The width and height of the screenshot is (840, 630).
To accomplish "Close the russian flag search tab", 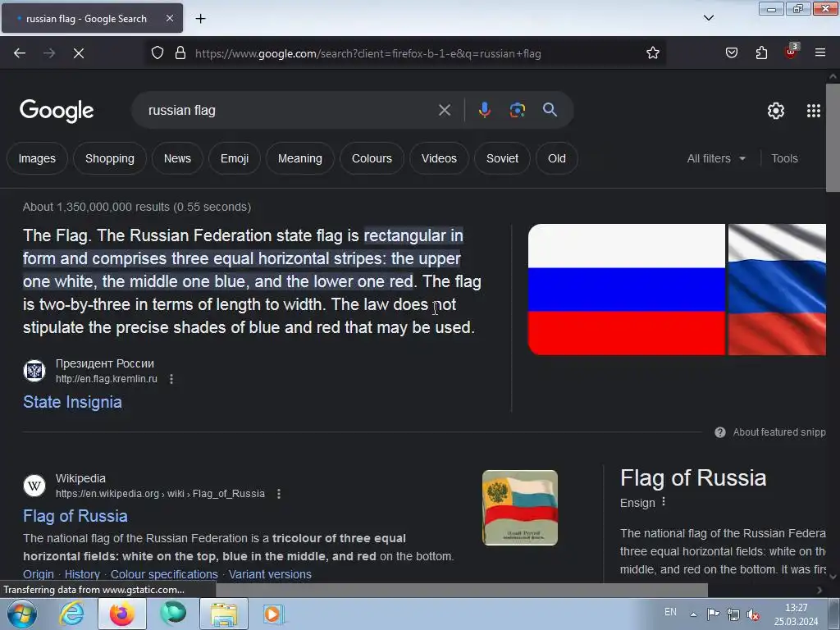I will coord(169,18).
